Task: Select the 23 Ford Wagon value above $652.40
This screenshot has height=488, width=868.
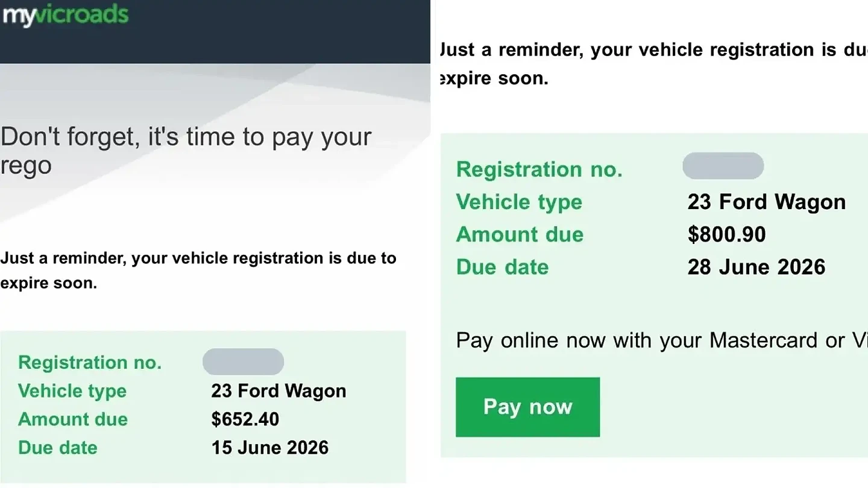Action: click(x=278, y=391)
